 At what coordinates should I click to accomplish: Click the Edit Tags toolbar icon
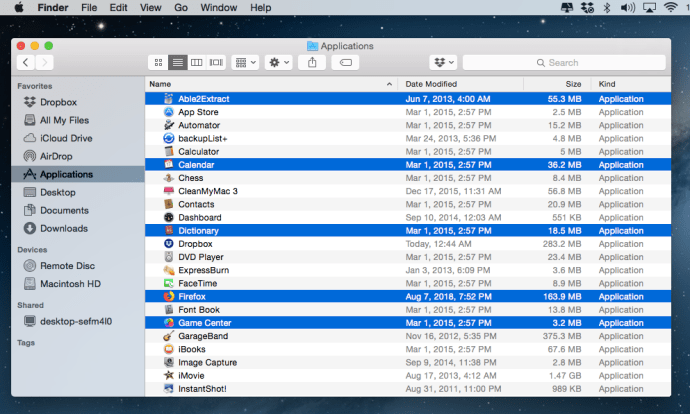tap(345, 62)
